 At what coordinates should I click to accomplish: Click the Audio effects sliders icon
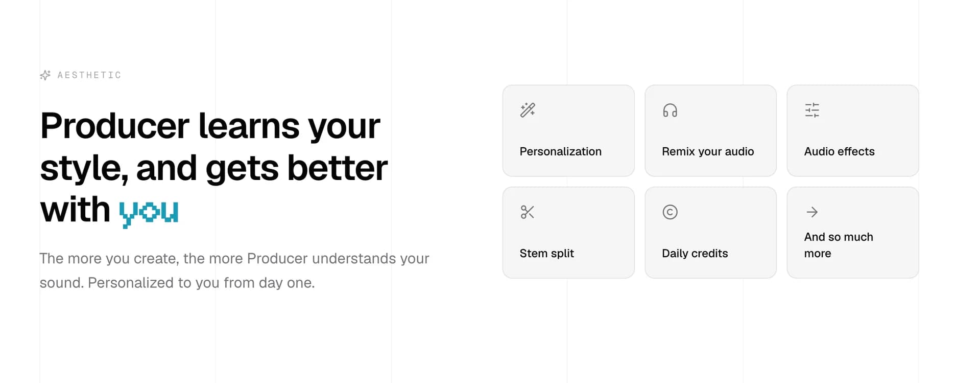click(812, 110)
